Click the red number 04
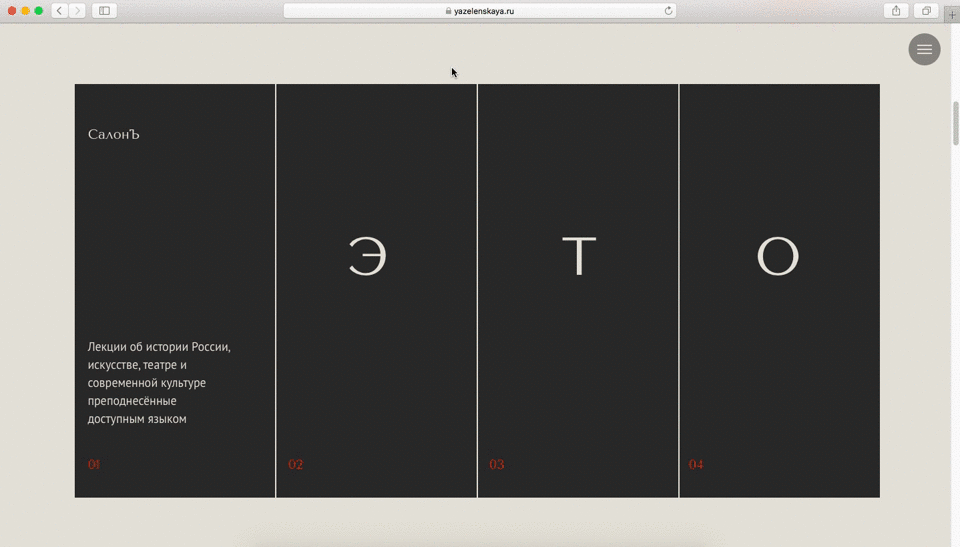 [696, 464]
